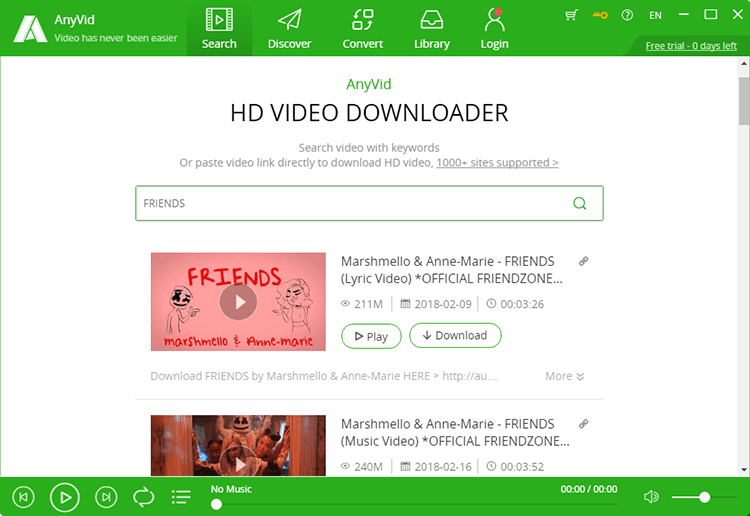
Task: Open the Convert tab
Action: click(x=363, y=28)
